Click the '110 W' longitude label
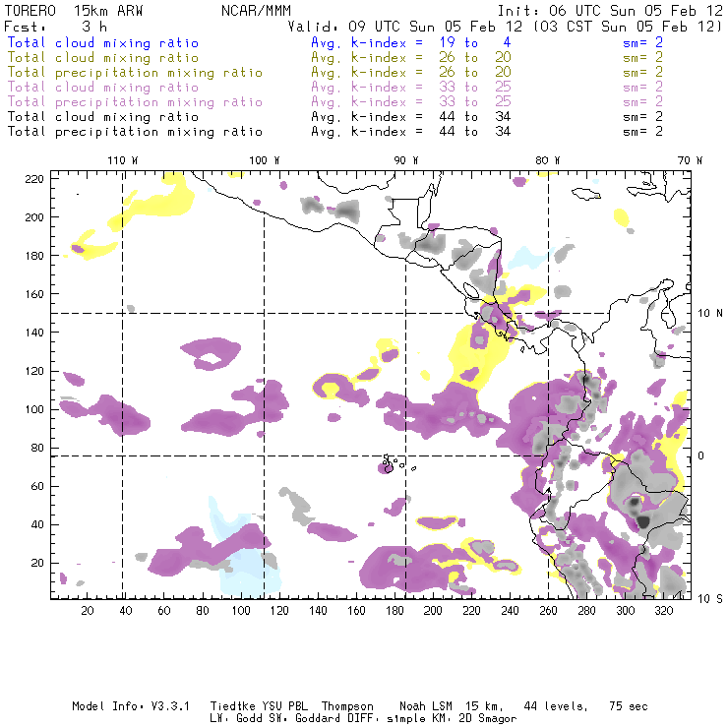 pyautogui.click(x=123, y=160)
